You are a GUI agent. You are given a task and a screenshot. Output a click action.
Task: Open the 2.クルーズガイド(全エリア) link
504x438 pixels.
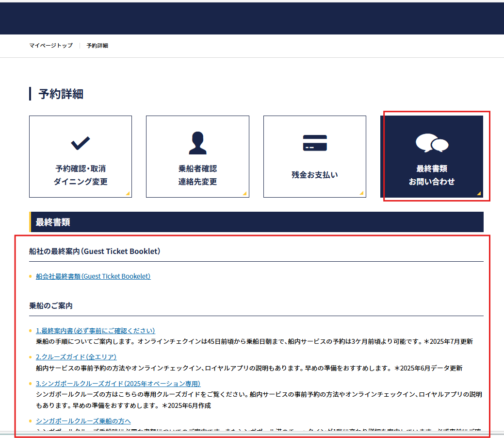click(x=76, y=357)
